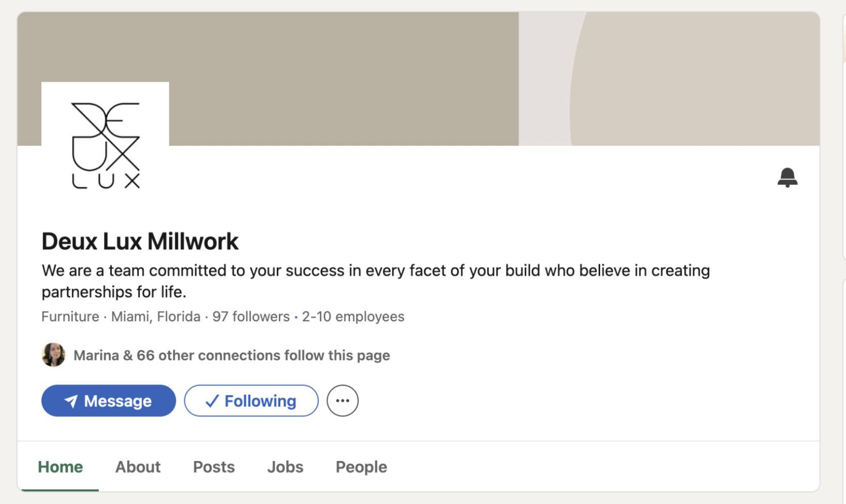Click the Miami, Florida location text
Image resolution: width=846 pixels, height=504 pixels.
click(156, 317)
